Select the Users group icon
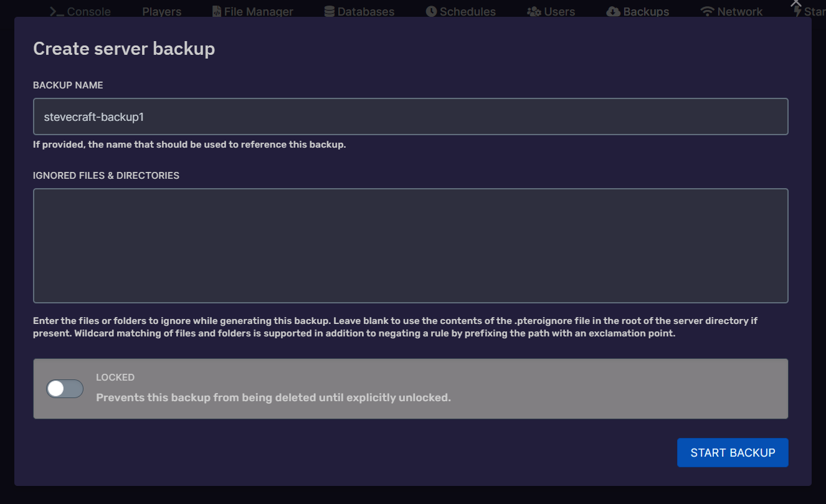Image resolution: width=826 pixels, height=504 pixels. pyautogui.click(x=533, y=11)
